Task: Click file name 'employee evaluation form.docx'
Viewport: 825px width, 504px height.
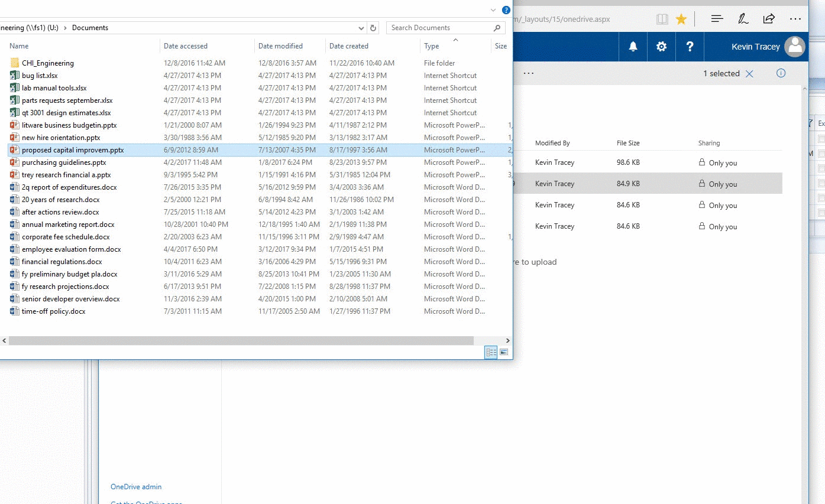Action: tap(72, 249)
